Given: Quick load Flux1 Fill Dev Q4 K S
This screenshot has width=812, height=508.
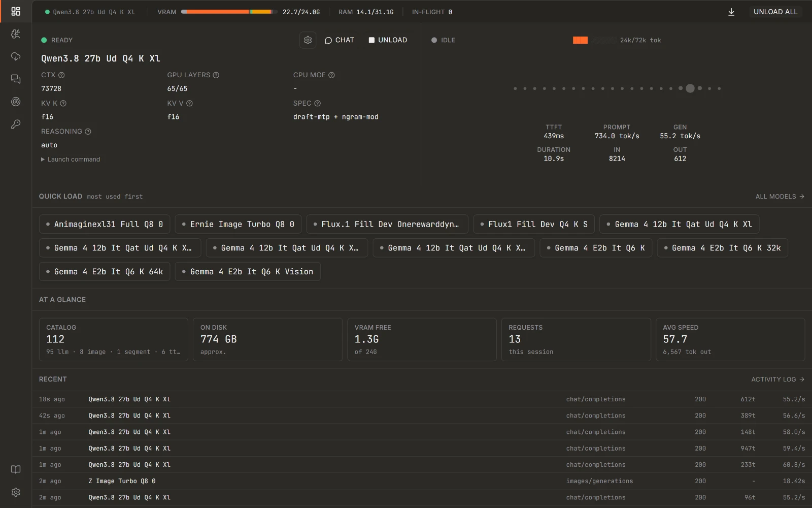Looking at the screenshot, I should [x=534, y=224].
